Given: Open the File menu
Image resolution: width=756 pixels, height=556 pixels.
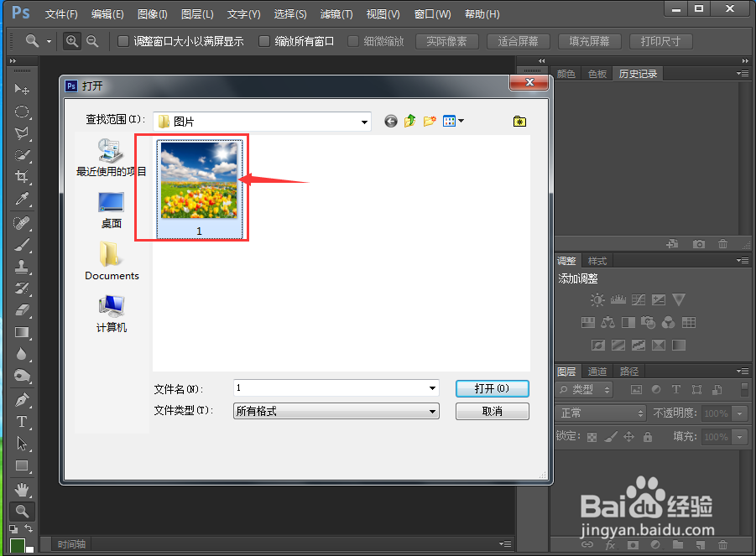Looking at the screenshot, I should (x=61, y=14).
